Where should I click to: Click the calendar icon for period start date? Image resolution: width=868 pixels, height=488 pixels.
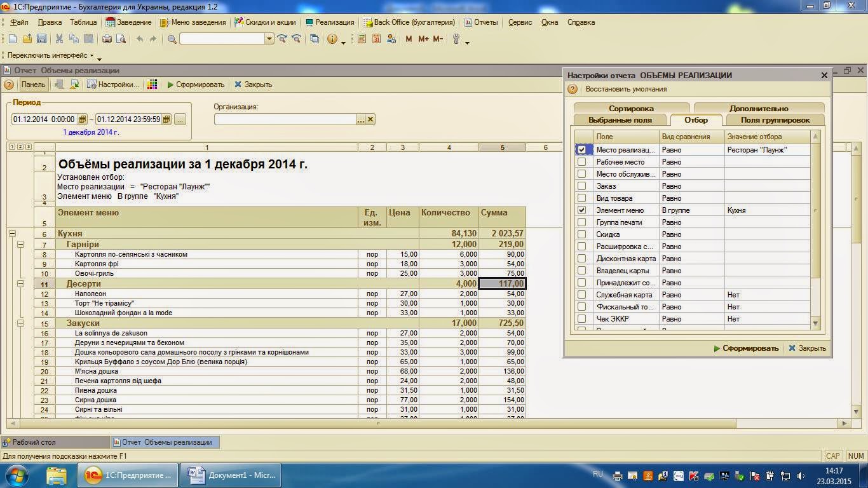(x=82, y=119)
